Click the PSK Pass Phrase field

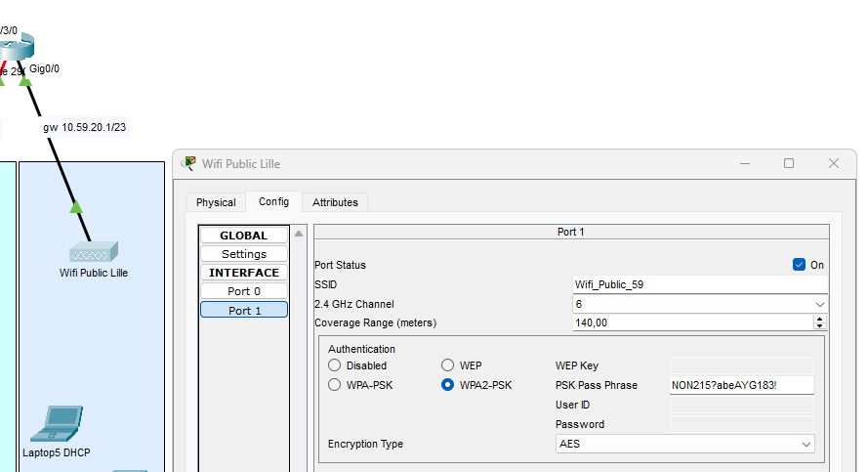(741, 385)
